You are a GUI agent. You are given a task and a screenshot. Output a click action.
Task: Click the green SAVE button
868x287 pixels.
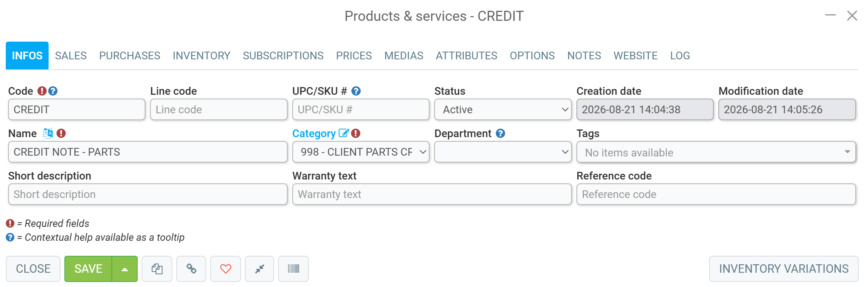click(x=88, y=269)
